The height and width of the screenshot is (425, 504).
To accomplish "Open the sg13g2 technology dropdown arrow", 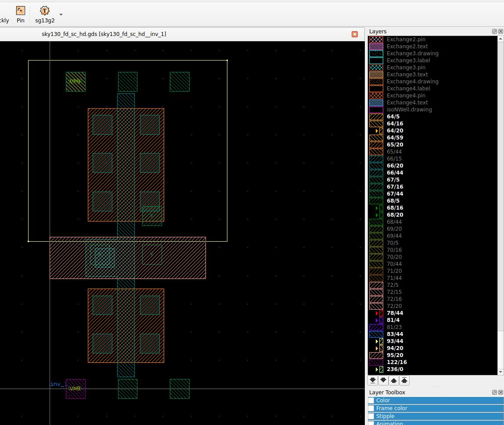I will tap(61, 14).
